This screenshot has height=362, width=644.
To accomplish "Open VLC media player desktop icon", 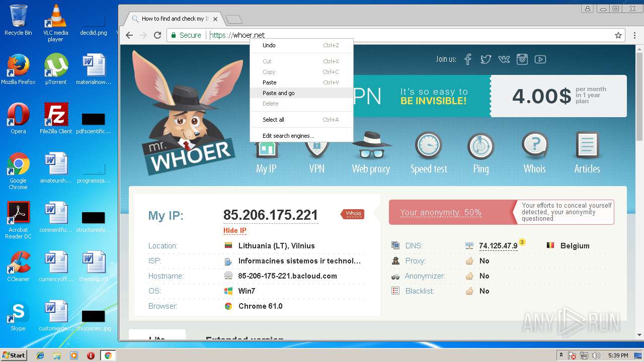I will pos(55,23).
